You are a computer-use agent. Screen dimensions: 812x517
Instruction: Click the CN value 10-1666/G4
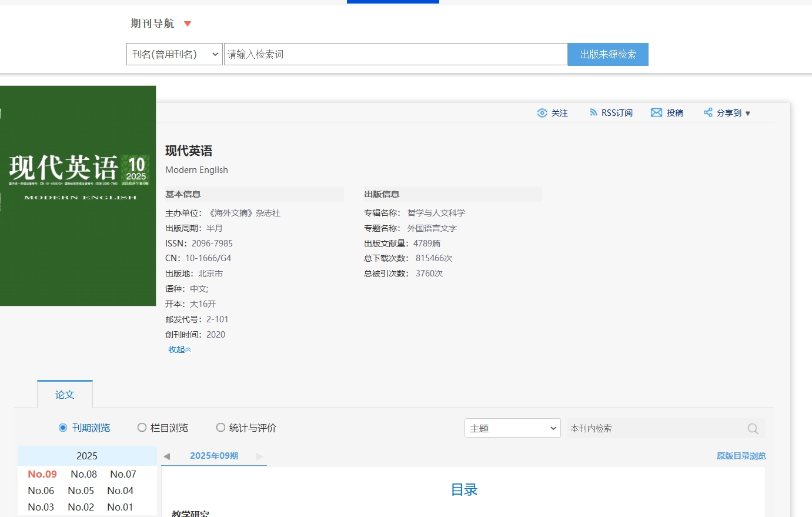(208, 258)
